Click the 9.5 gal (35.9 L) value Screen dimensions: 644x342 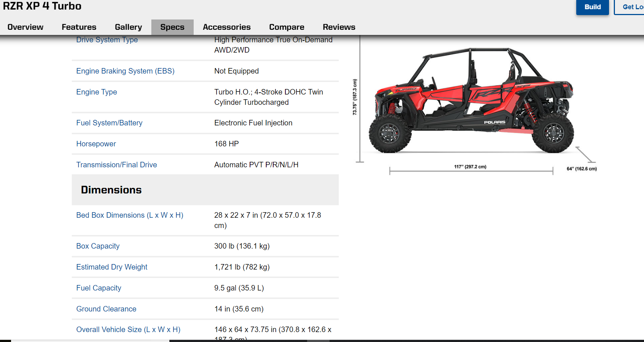click(x=239, y=288)
